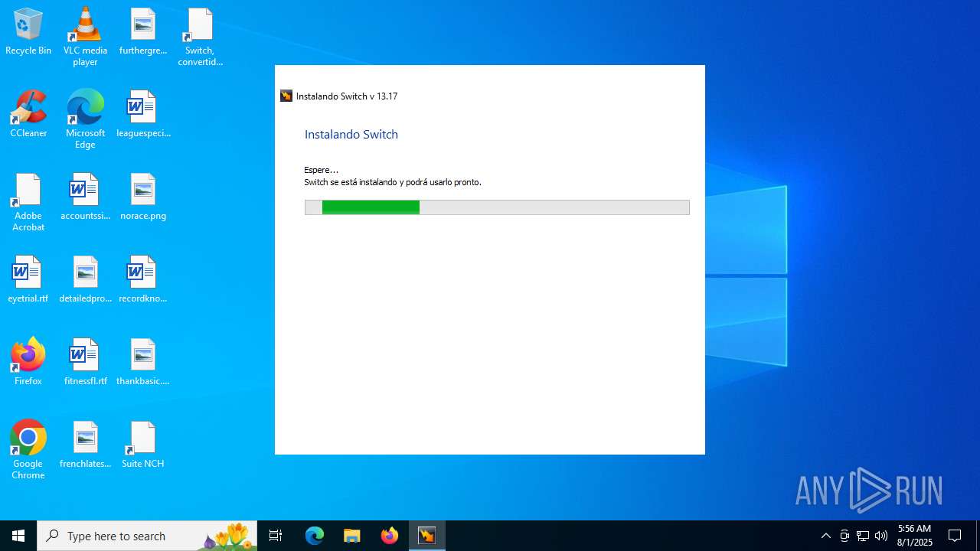980x551 pixels.
Task: Click the installer title 'Instalando Switch v 13.17'
Action: click(x=347, y=96)
